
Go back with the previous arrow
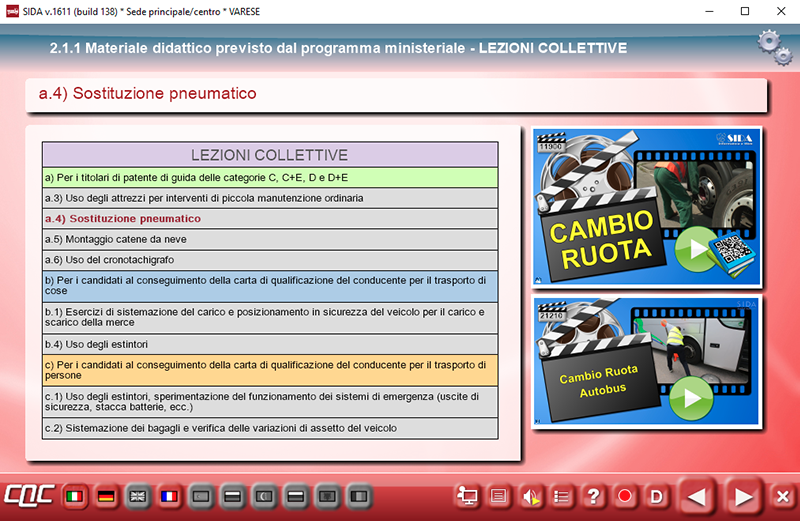[697, 496]
